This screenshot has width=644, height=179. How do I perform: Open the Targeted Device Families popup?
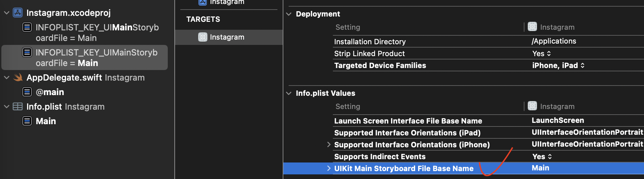coord(558,65)
